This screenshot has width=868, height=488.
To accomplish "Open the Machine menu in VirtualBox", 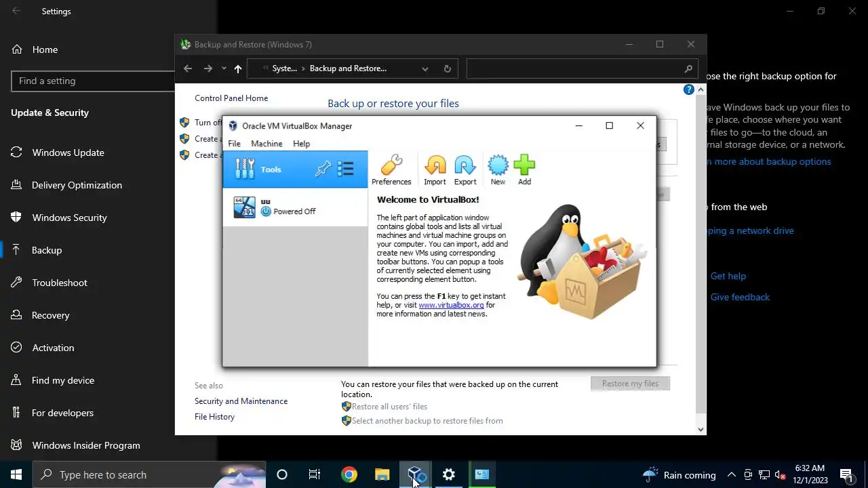I will click(267, 144).
